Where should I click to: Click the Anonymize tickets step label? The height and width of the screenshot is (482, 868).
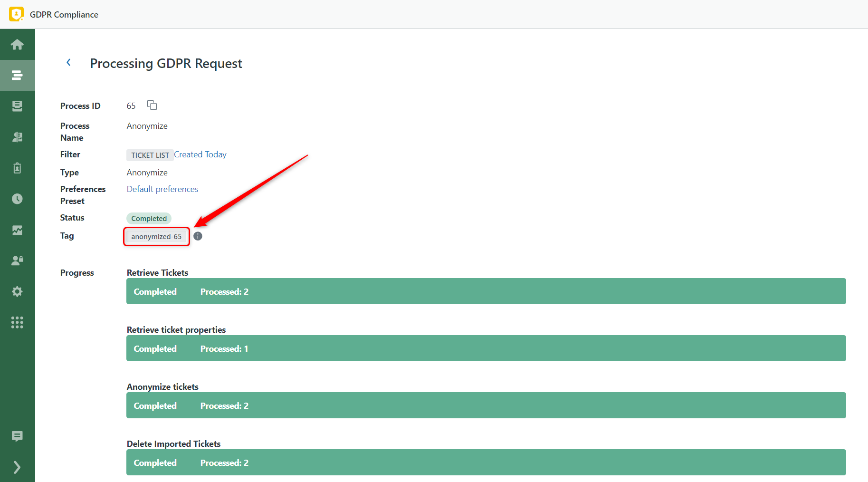coord(162,387)
